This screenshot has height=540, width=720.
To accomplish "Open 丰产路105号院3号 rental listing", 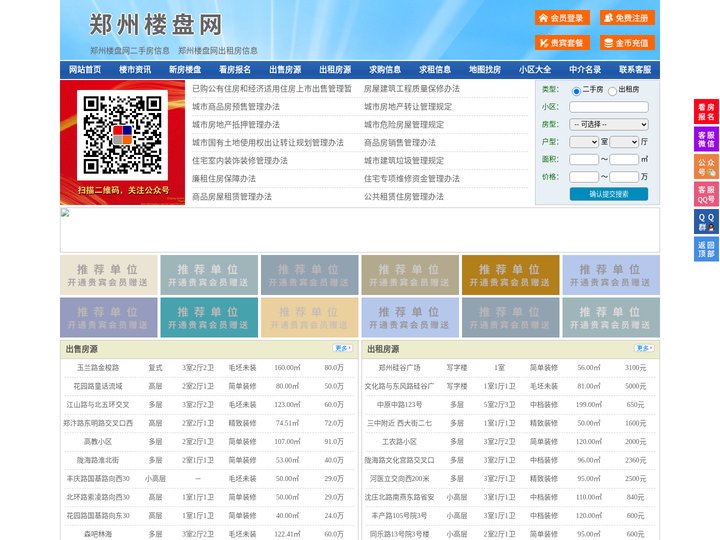I will pyautogui.click(x=399, y=516).
